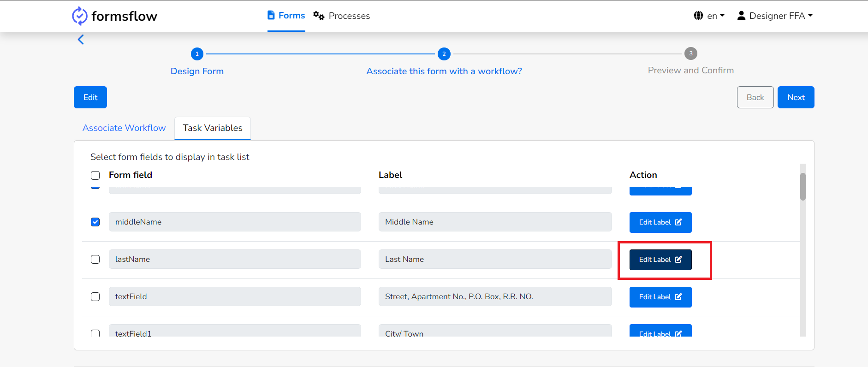
Task: Click the Label column header
Action: click(x=390, y=175)
